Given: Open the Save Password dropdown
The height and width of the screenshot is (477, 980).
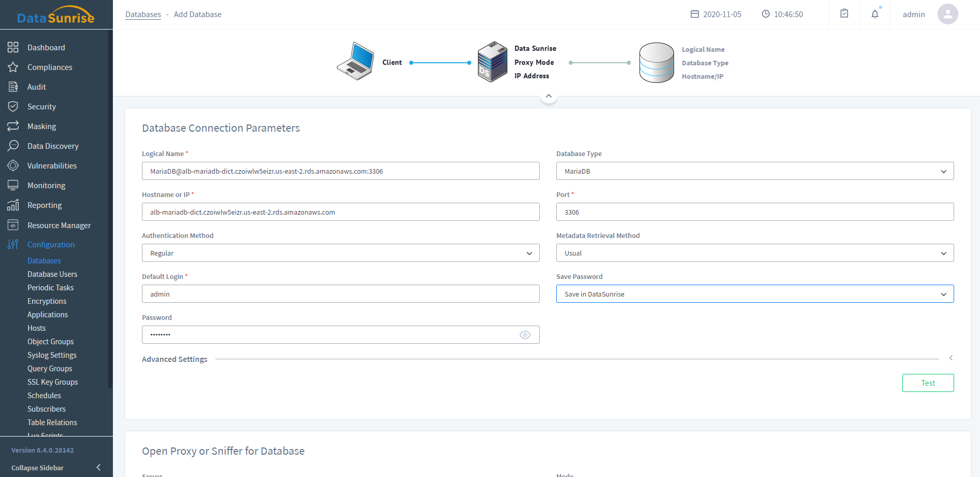Looking at the screenshot, I should (754, 294).
